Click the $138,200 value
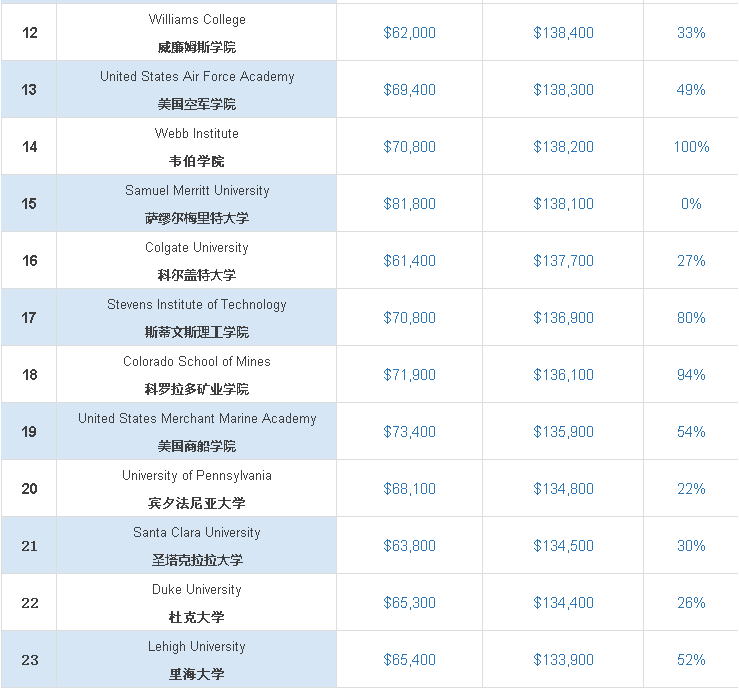 563,147
